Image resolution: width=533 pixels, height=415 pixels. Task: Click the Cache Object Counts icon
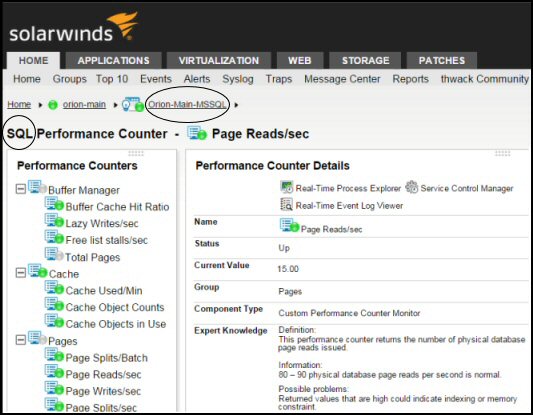(54, 305)
